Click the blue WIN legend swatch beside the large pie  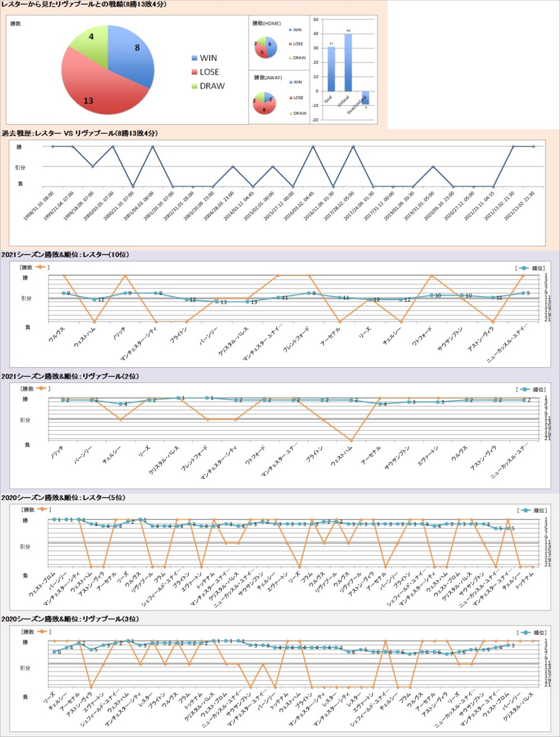pyautogui.click(x=194, y=58)
